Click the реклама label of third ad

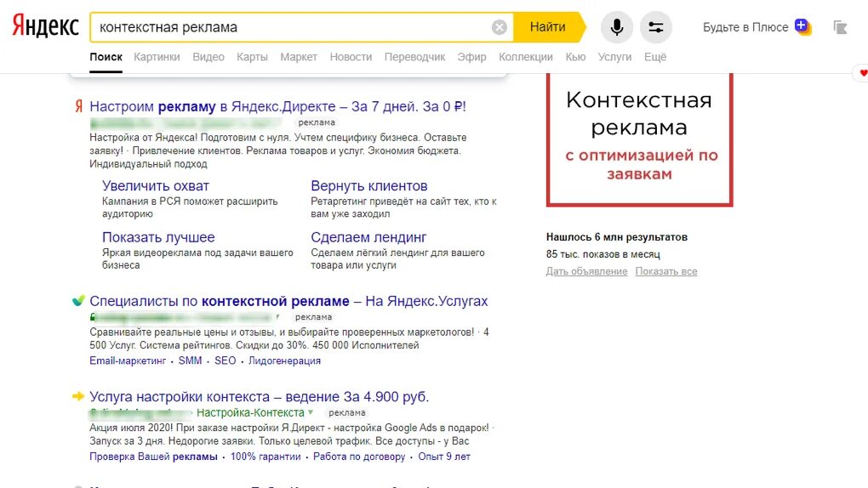347,412
